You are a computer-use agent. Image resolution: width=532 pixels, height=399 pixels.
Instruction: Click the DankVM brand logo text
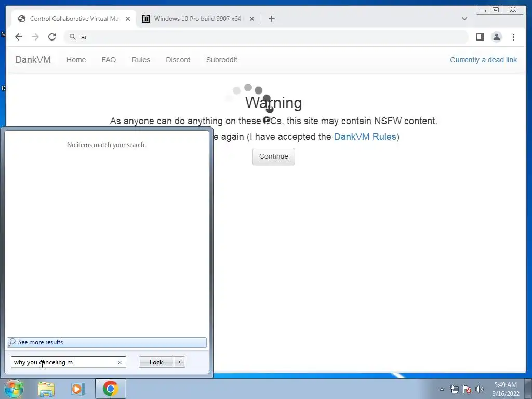coord(33,60)
